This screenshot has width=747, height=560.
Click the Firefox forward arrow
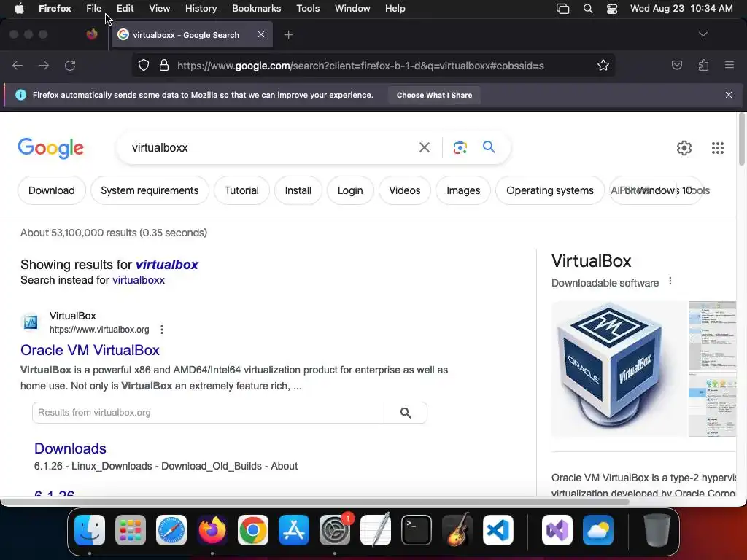pyautogui.click(x=44, y=65)
